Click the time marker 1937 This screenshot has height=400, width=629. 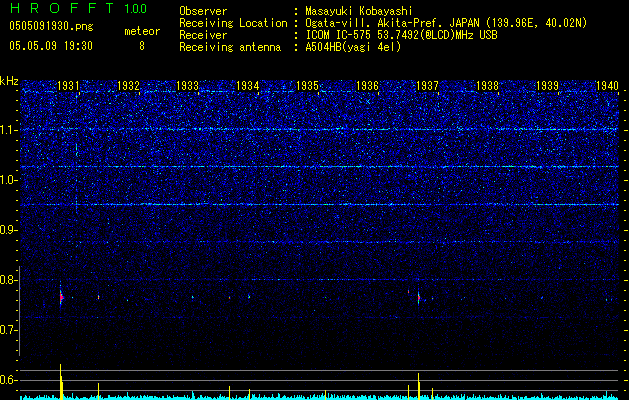click(427, 85)
